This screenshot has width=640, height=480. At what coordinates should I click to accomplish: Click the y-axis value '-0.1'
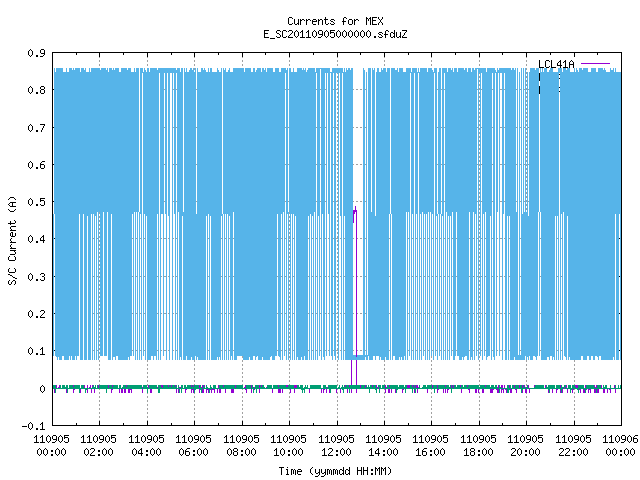coord(33,426)
